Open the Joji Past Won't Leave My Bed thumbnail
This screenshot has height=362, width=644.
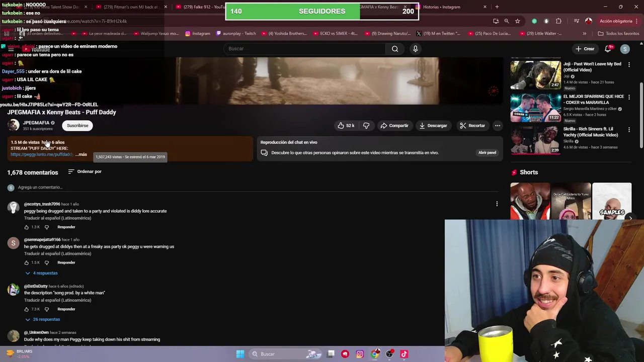coord(535,75)
